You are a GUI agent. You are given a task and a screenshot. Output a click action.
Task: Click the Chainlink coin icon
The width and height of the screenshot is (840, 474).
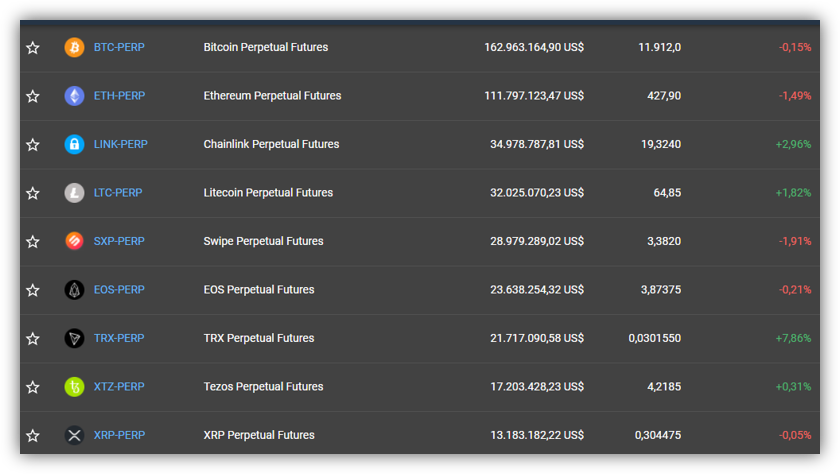point(74,145)
